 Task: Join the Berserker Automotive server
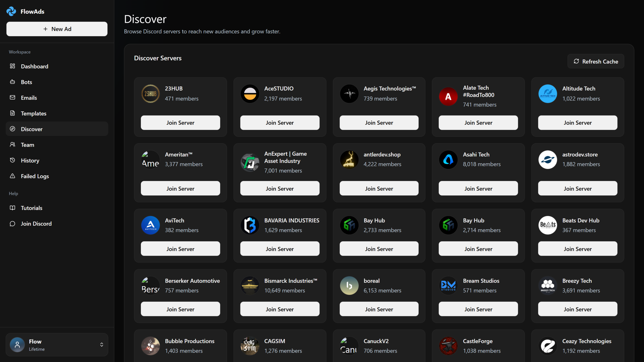click(x=180, y=309)
